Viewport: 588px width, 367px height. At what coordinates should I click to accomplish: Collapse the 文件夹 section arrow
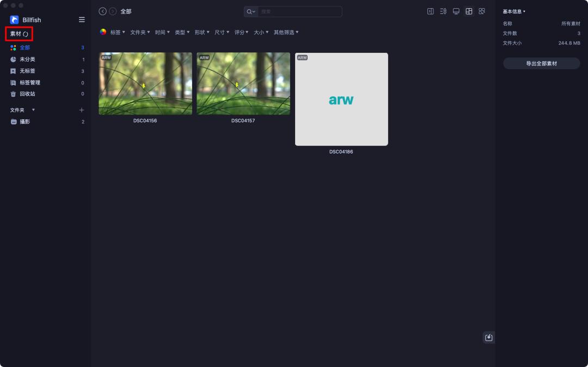(x=33, y=110)
